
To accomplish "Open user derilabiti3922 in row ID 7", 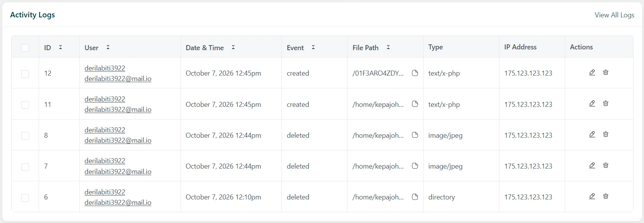I will point(105,160).
